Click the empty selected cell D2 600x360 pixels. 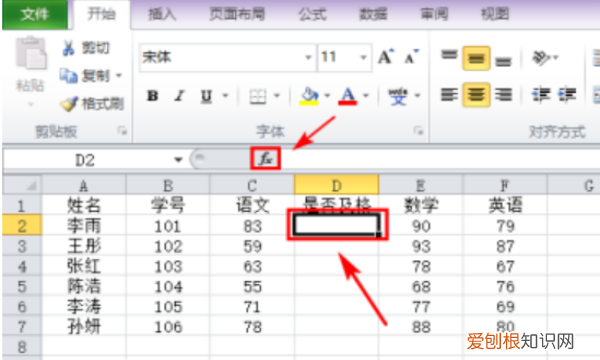[336, 225]
